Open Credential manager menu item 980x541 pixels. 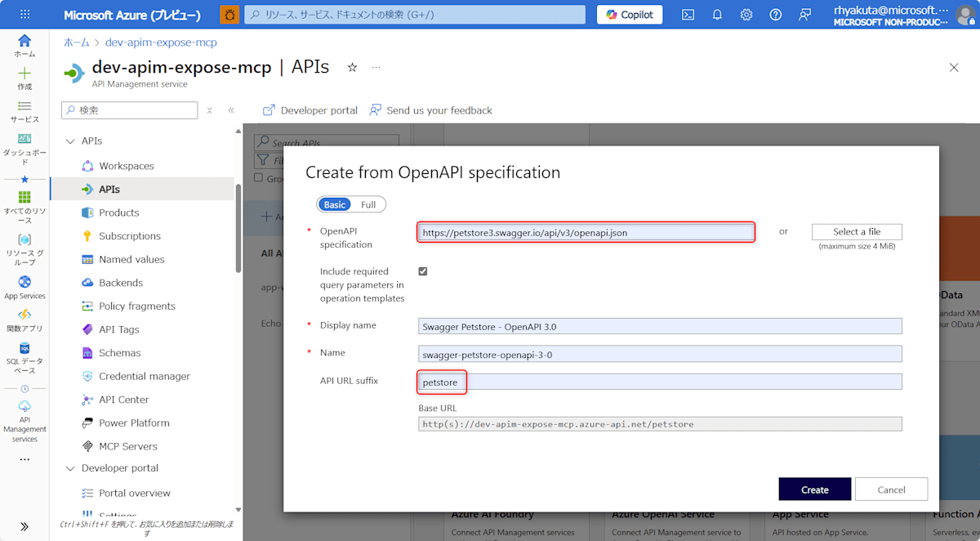click(143, 376)
